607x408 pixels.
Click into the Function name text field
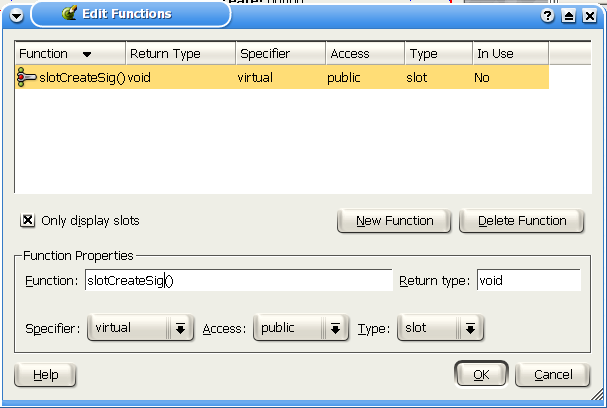[237, 281]
